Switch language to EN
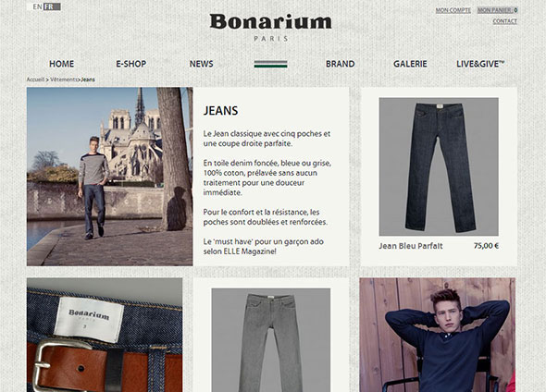 38,6
